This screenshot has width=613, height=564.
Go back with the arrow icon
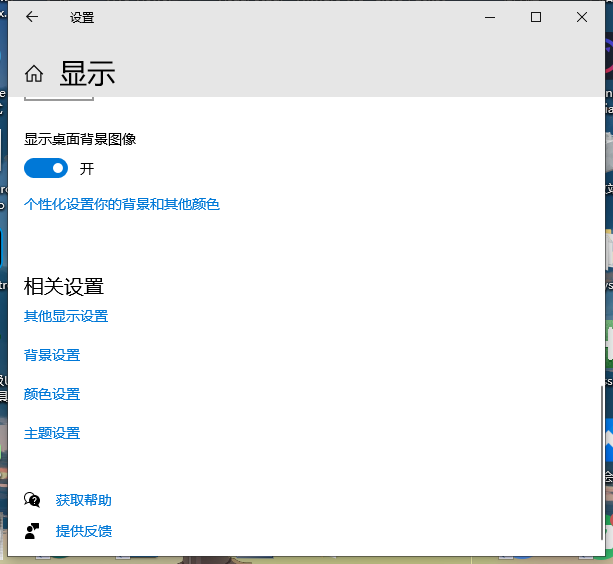pos(32,17)
